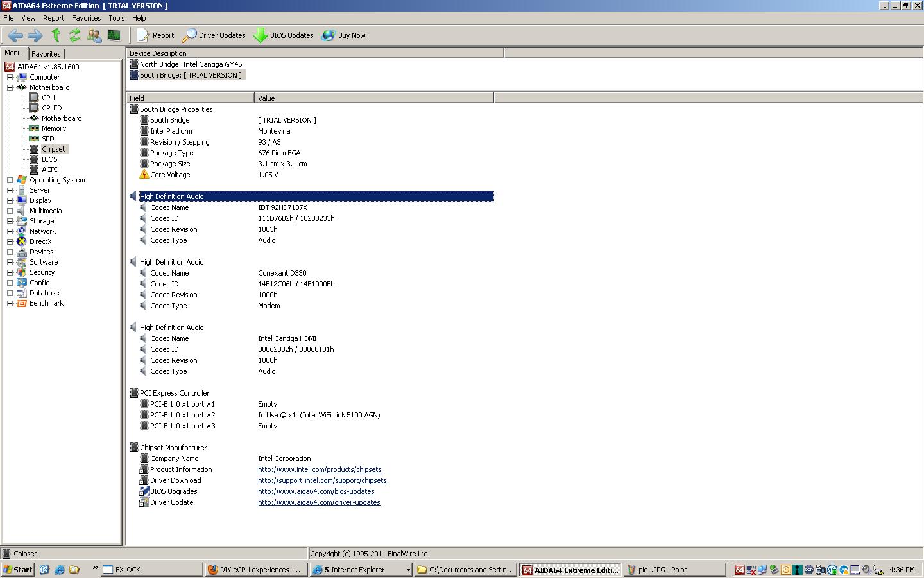Open intel.com products chipsets link
This screenshot has height=578, width=924.
tap(320, 469)
